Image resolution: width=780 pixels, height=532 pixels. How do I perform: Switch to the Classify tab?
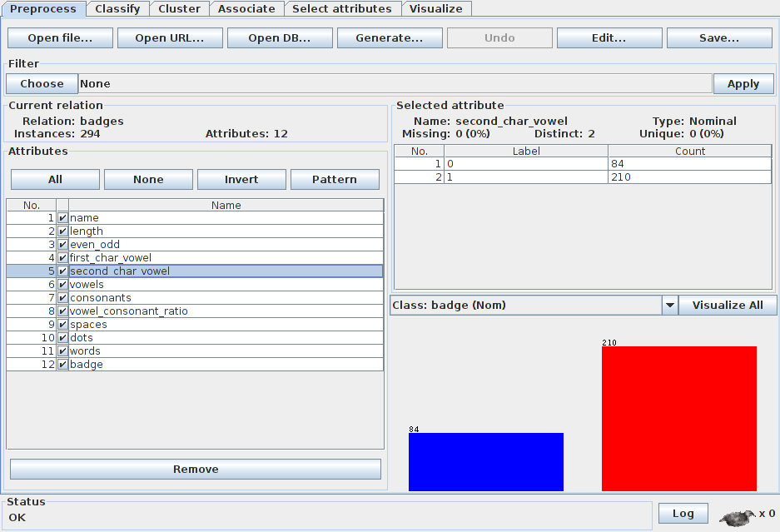[117, 9]
